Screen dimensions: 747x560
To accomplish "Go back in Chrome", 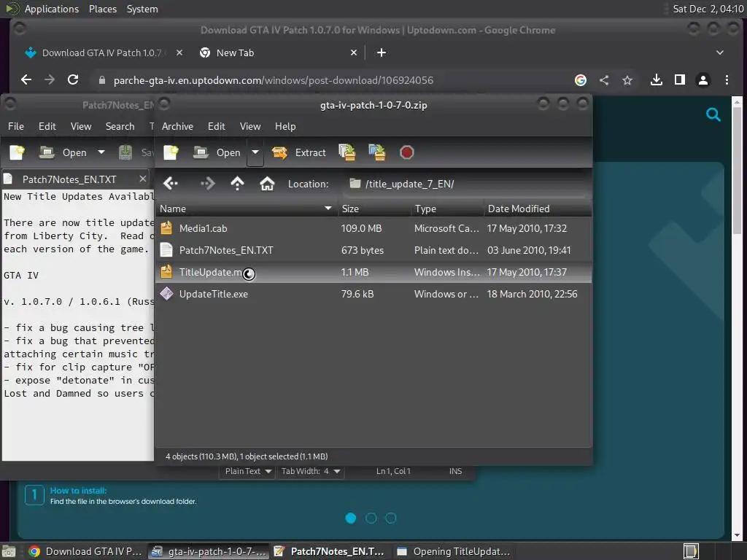I will tap(26, 80).
